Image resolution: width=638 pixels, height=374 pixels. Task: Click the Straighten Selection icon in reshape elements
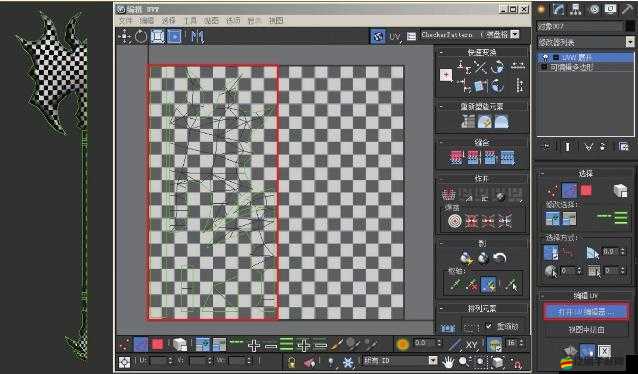coord(468,121)
